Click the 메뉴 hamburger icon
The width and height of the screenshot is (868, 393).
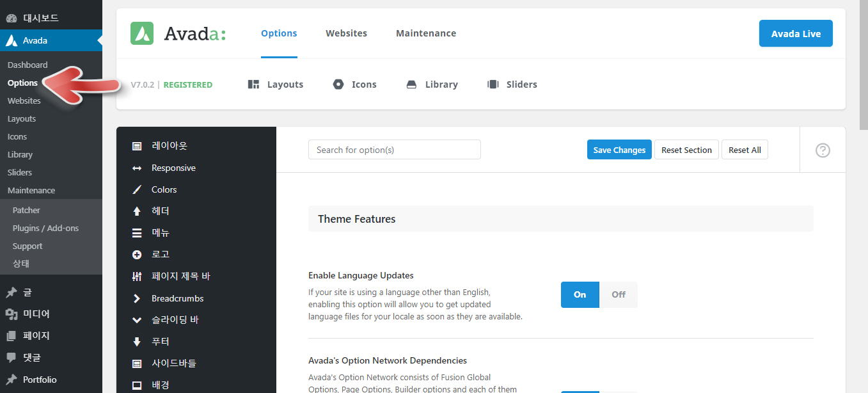tap(137, 233)
